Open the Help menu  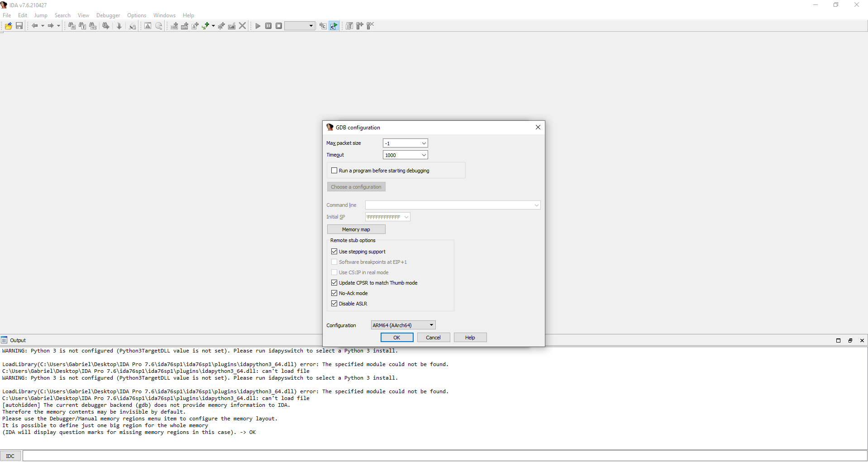[x=188, y=15]
